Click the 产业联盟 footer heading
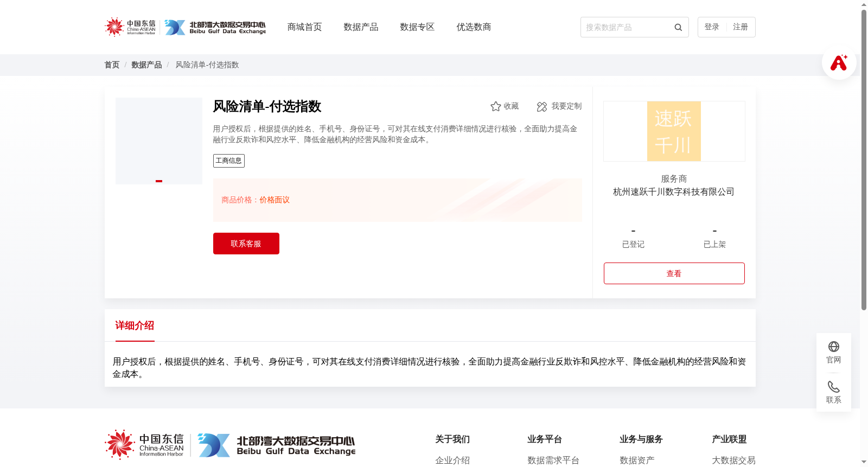 coord(729,439)
